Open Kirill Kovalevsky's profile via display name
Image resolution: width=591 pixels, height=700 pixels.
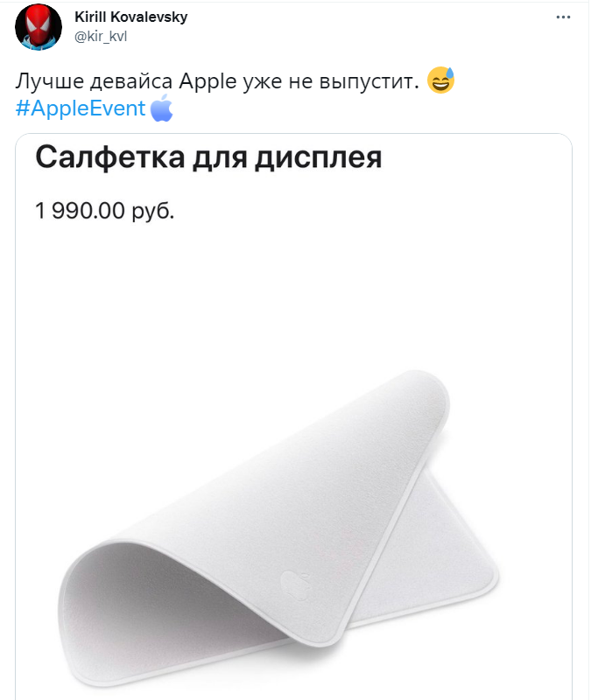(130, 17)
